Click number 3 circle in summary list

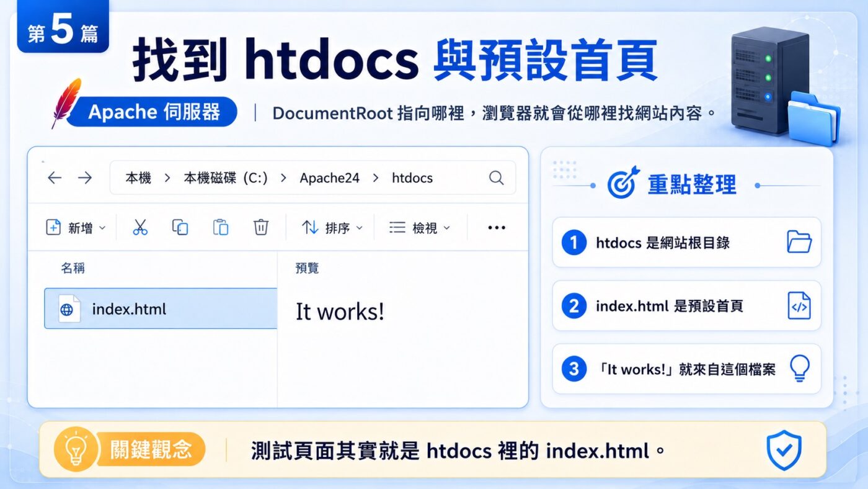(x=573, y=369)
